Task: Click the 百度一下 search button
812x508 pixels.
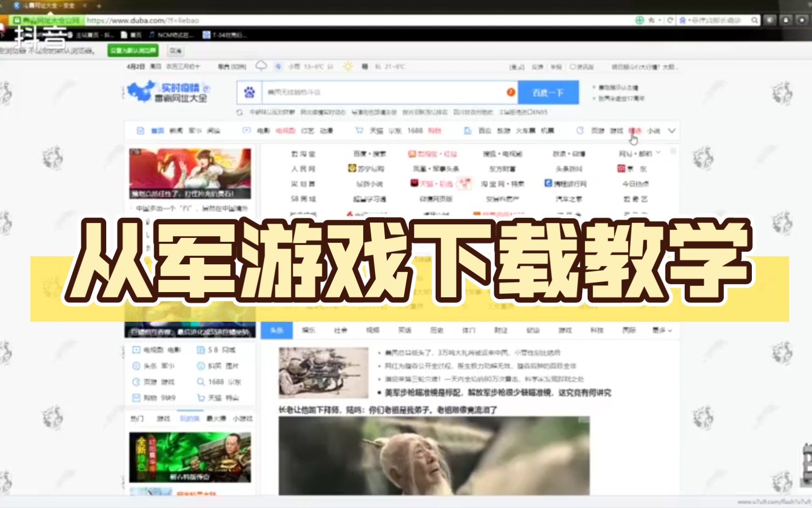Action: point(548,93)
